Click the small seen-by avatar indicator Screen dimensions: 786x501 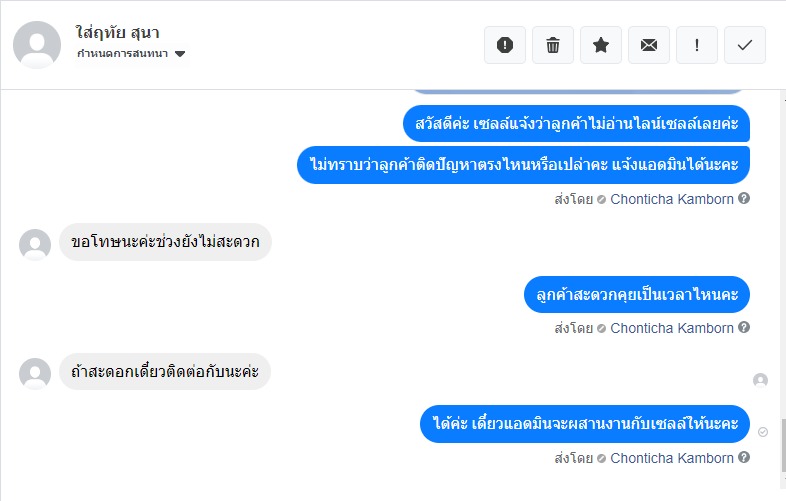760,380
